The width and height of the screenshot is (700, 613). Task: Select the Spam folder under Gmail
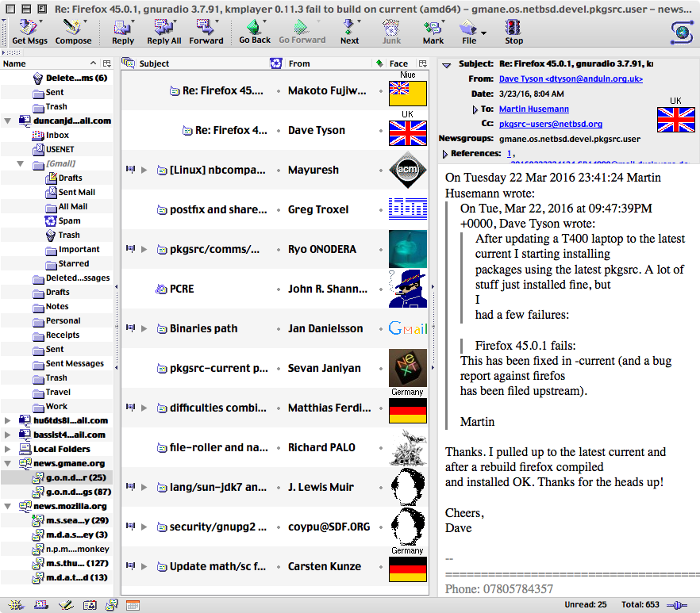click(69, 221)
